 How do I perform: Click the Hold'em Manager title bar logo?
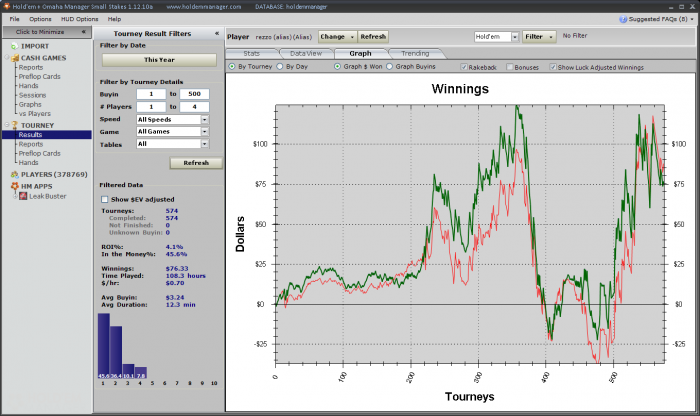[6, 6]
